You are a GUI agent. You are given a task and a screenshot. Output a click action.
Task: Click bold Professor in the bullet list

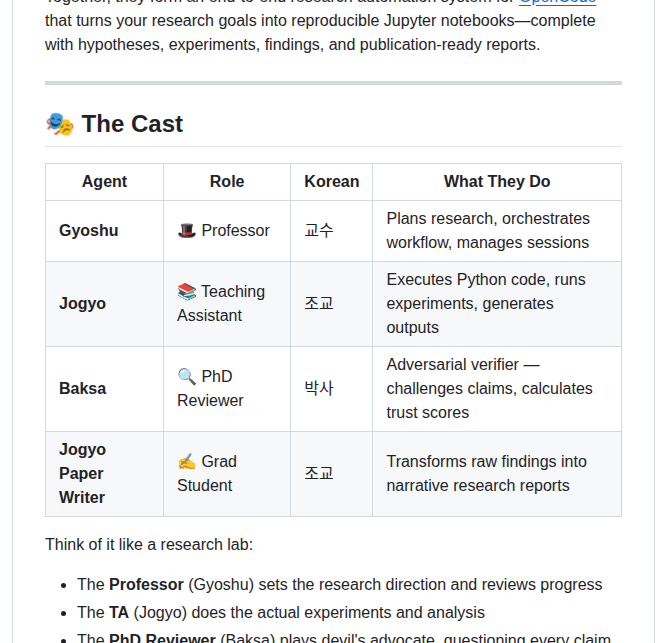(146, 585)
